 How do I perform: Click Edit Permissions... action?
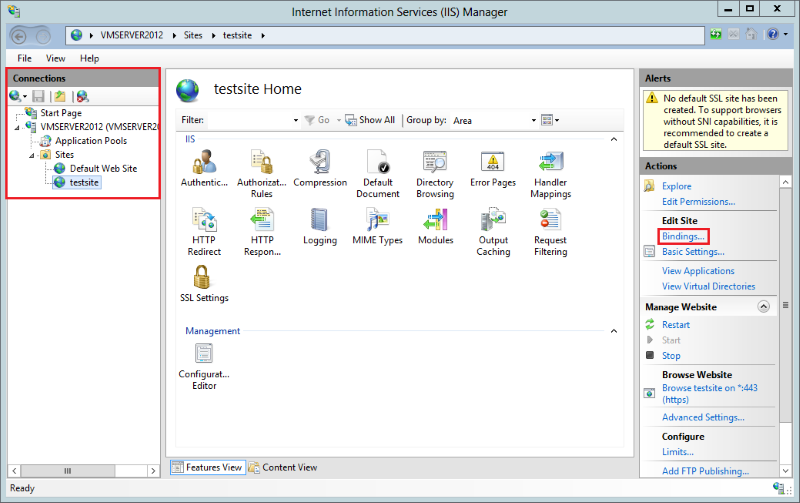tap(698, 202)
